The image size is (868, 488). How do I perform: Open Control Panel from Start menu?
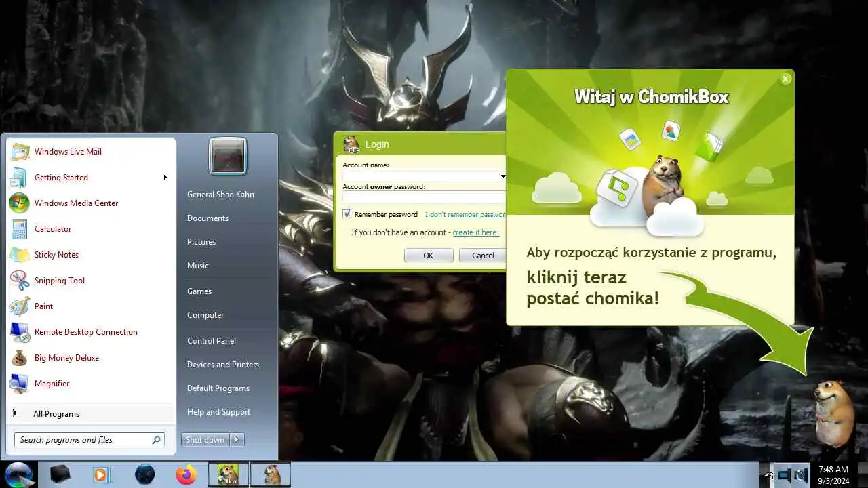pos(212,341)
